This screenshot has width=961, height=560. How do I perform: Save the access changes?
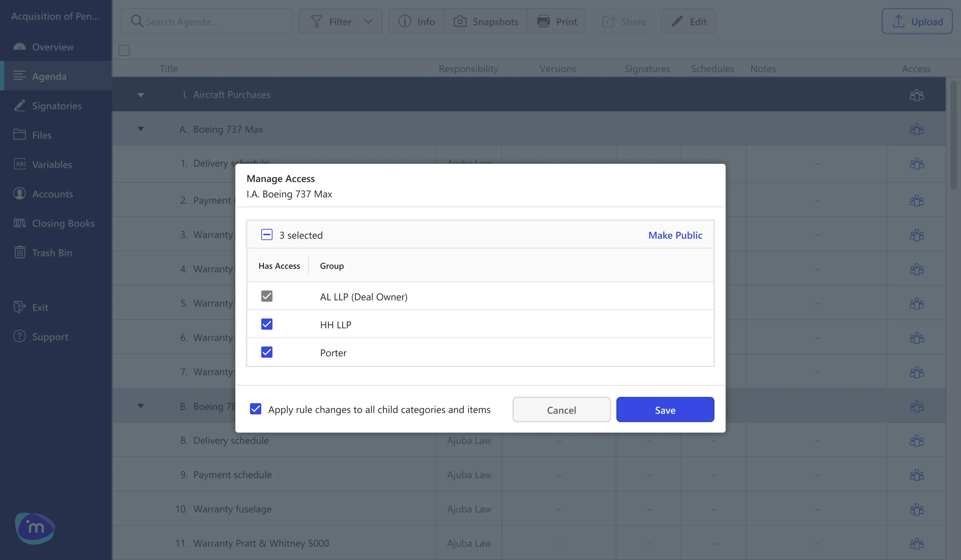click(665, 410)
